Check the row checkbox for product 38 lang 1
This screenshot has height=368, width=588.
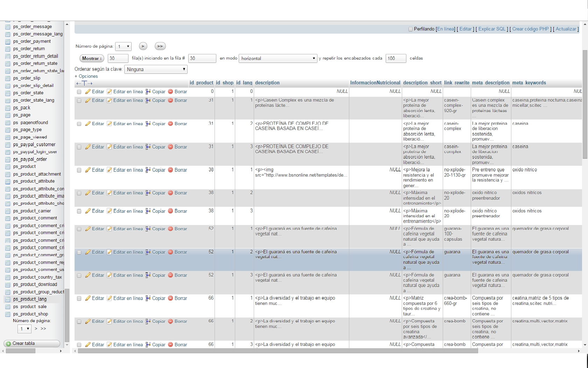point(79,170)
